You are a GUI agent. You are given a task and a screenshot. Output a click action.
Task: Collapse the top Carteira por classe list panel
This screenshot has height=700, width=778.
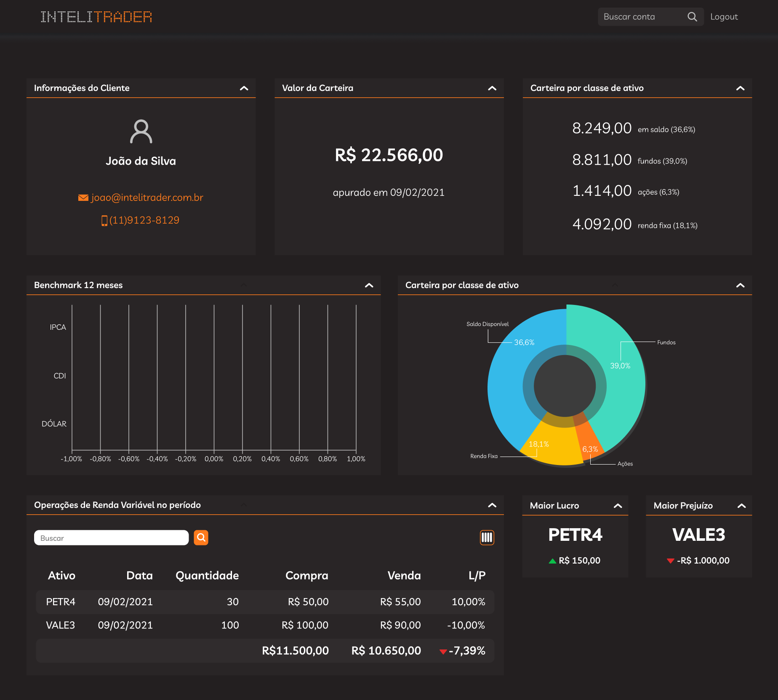pos(740,88)
